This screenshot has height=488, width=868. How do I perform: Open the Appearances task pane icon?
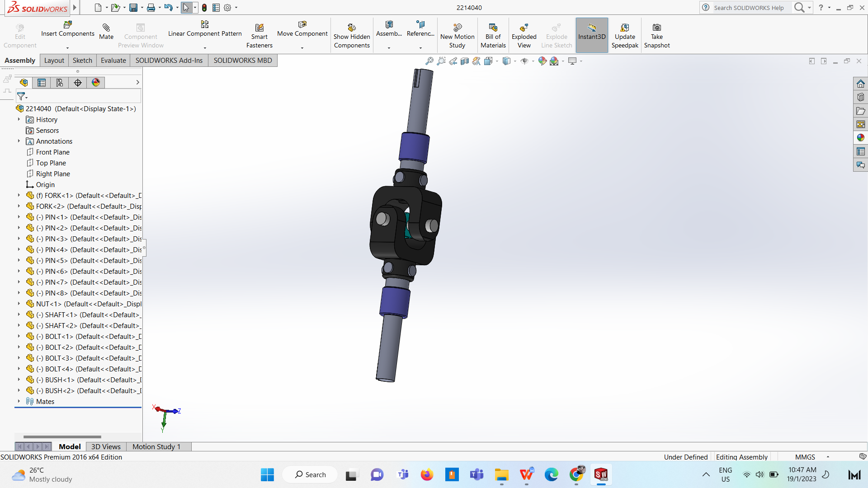tap(860, 138)
